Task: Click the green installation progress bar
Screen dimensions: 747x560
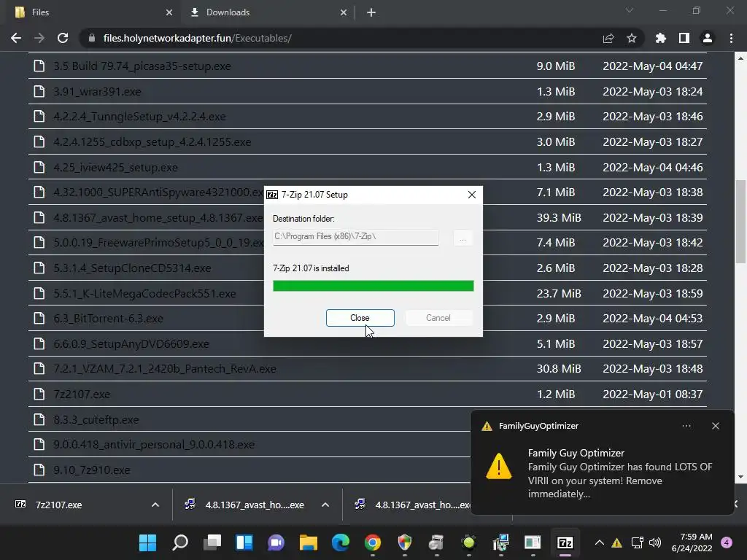Action: click(x=373, y=286)
